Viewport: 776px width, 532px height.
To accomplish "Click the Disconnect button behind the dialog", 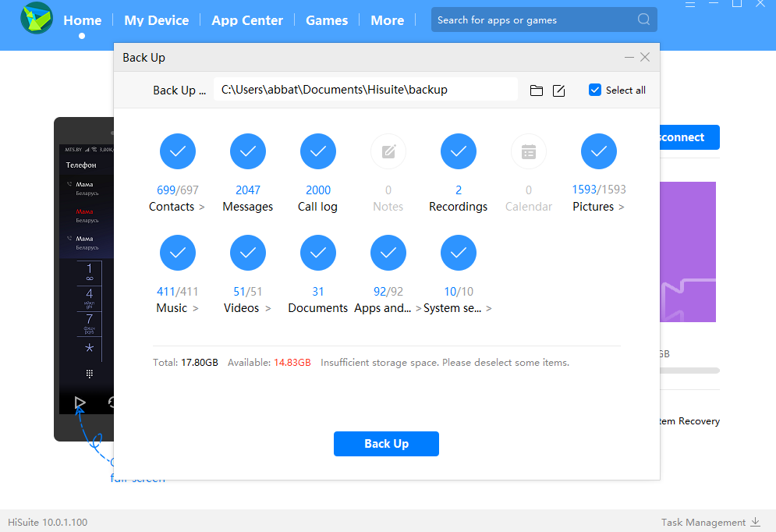I will tap(689, 137).
